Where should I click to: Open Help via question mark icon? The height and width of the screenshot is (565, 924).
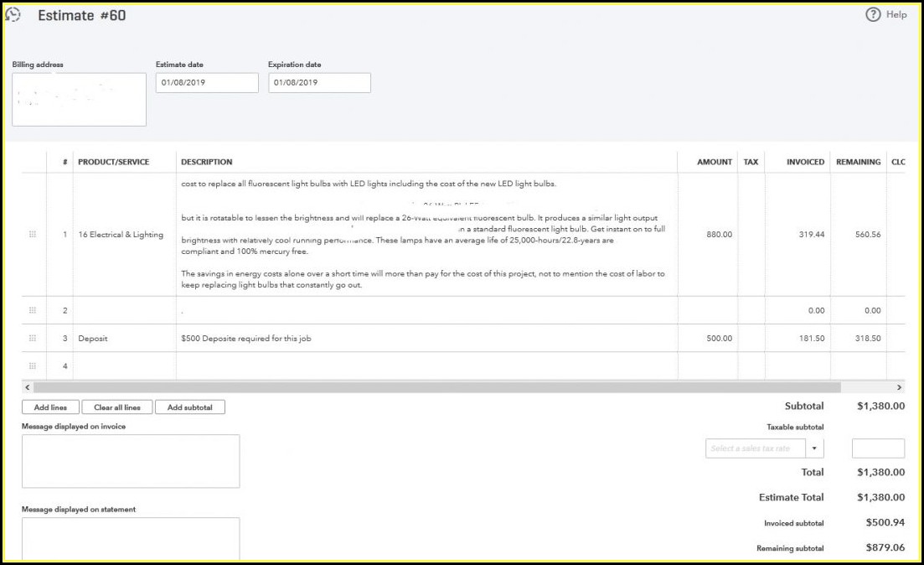click(873, 14)
